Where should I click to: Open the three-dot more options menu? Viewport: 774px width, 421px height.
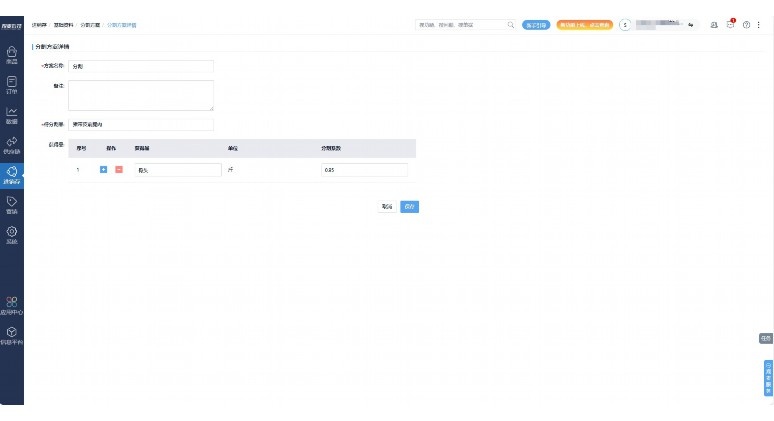point(759,25)
